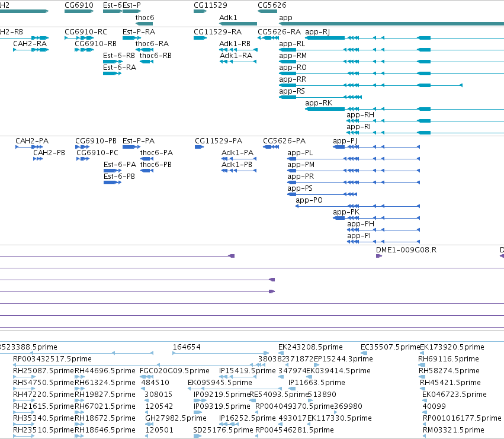
Task: Select EST EK095945.5prime
Action: pyautogui.click(x=220, y=383)
